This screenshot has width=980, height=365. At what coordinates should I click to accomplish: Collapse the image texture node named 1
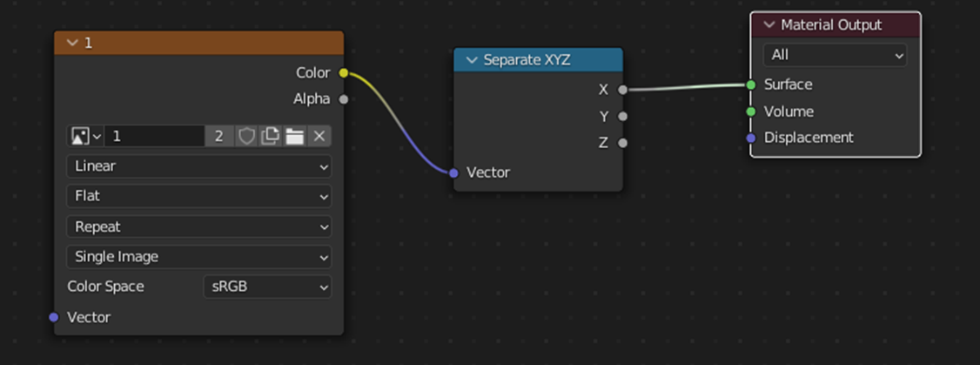coord(71,43)
